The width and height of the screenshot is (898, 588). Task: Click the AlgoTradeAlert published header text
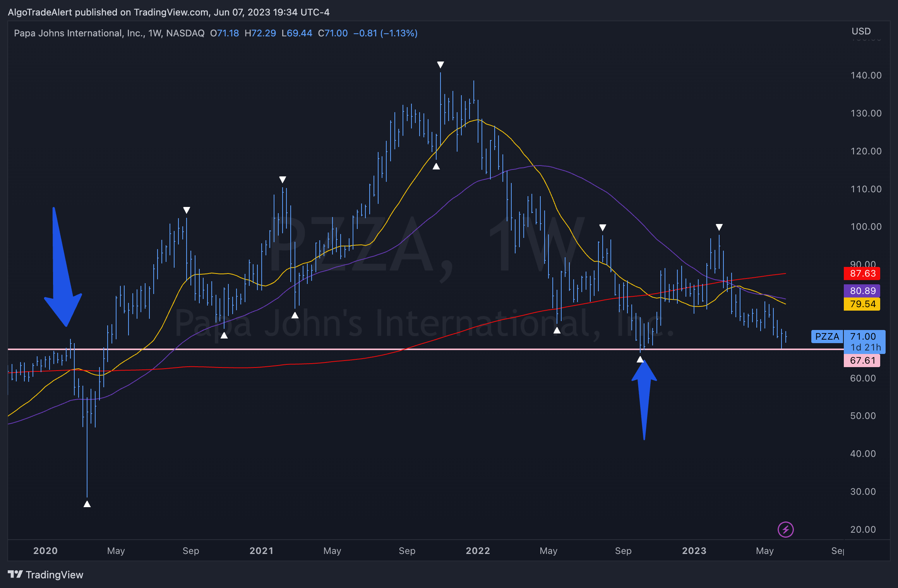click(169, 12)
